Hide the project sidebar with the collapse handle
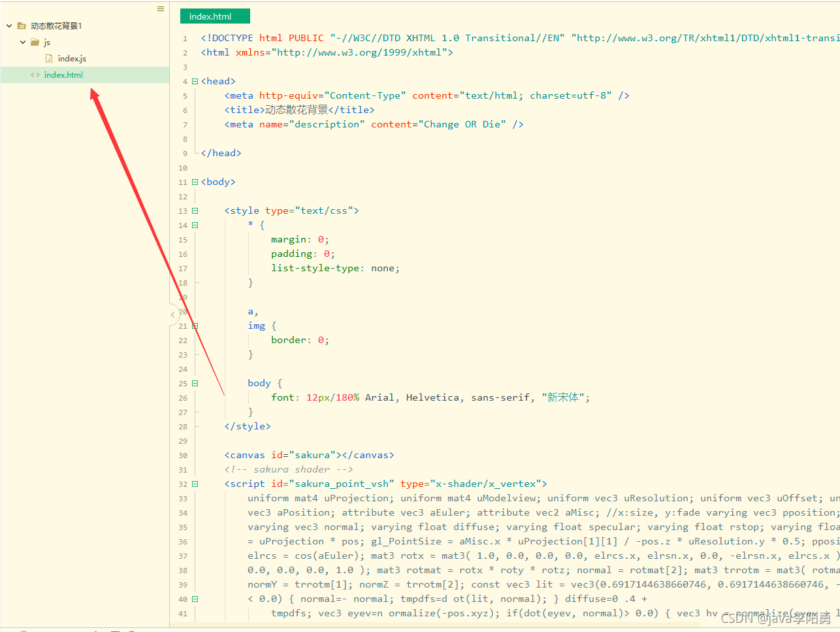The height and width of the screenshot is (632, 840). (173, 314)
